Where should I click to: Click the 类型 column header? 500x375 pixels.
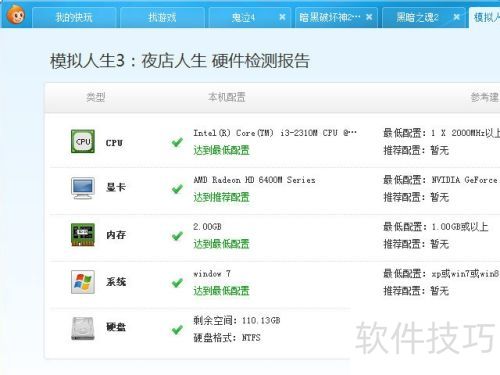(x=96, y=97)
